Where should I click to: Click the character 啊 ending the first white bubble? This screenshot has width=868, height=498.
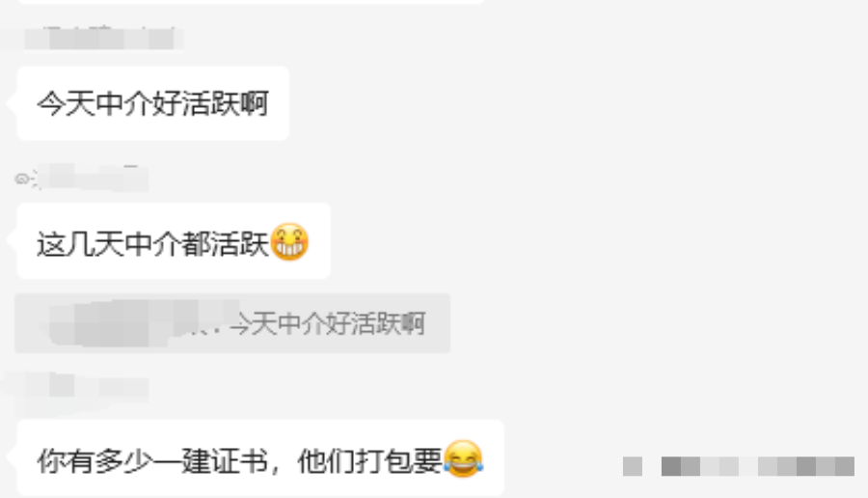[255, 103]
